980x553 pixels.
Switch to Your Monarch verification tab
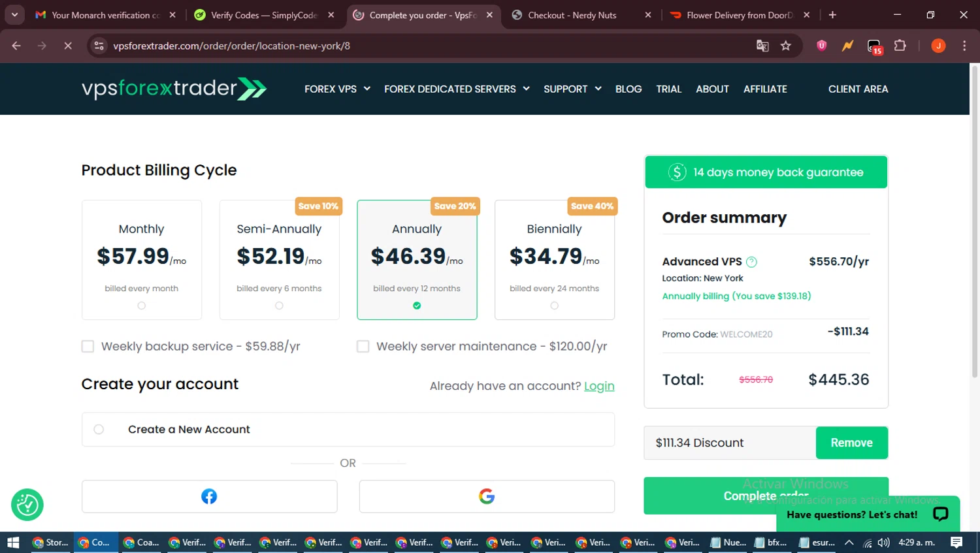click(x=105, y=15)
